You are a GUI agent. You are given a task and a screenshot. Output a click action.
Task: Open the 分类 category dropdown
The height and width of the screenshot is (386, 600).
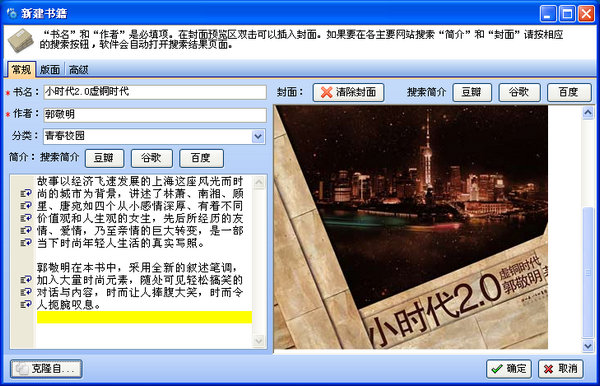click(258, 136)
